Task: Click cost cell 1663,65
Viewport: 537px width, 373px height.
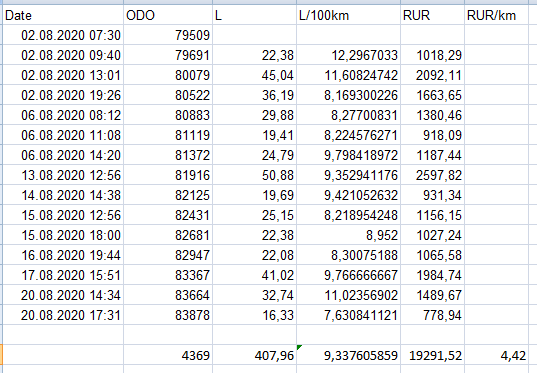Action: click(x=432, y=95)
